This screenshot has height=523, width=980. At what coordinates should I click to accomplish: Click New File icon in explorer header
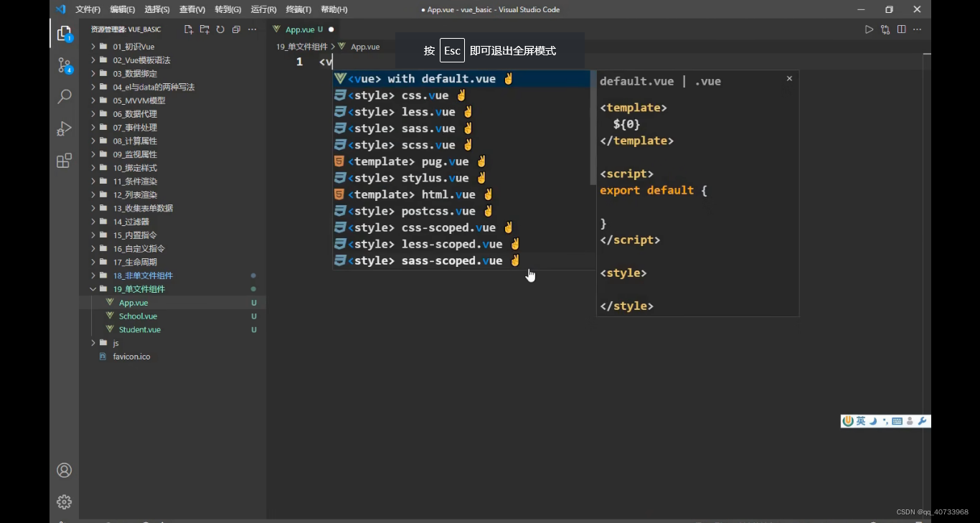coord(189,29)
